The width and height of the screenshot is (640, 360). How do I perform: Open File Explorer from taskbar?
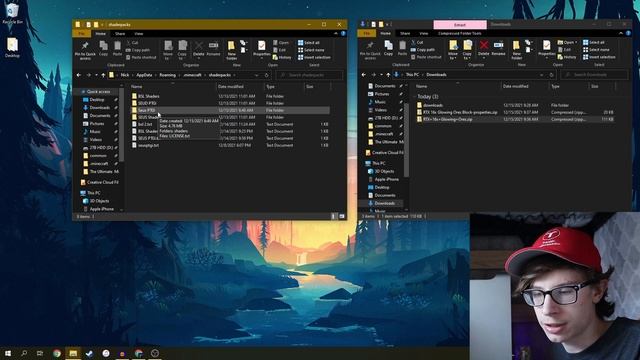(73, 353)
